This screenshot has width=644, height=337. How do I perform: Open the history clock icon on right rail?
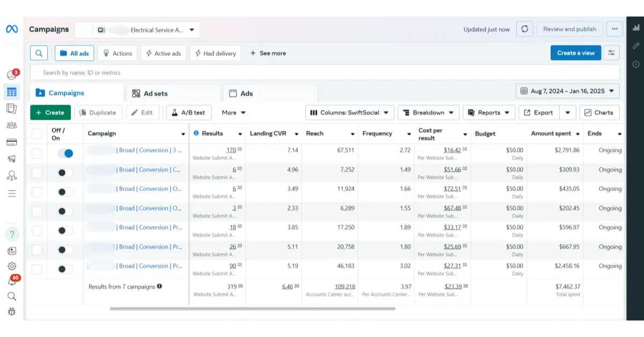(x=636, y=64)
